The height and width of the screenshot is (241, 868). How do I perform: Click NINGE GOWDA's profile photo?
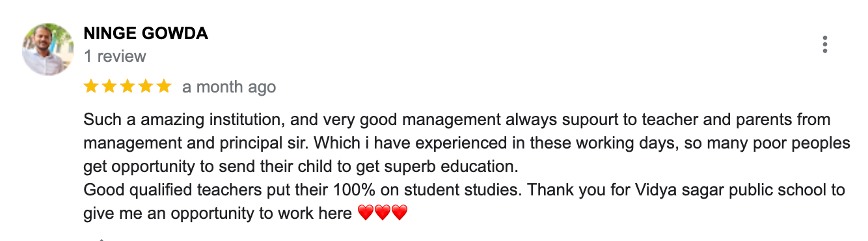click(48, 50)
